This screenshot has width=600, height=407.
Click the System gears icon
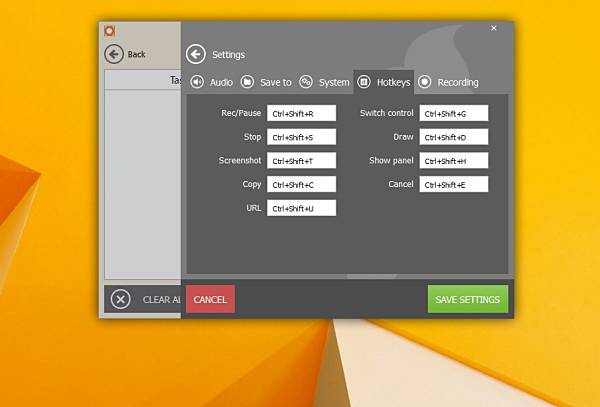(x=306, y=81)
